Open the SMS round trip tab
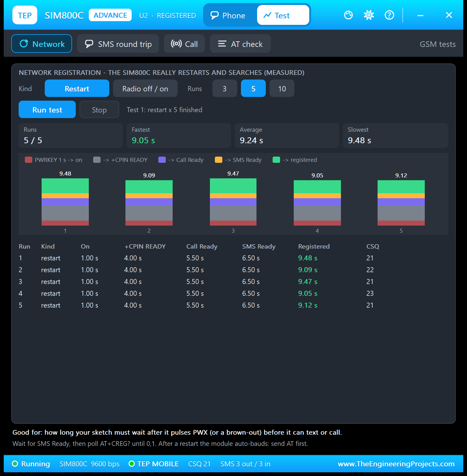The height and width of the screenshot is (476, 467). point(118,43)
